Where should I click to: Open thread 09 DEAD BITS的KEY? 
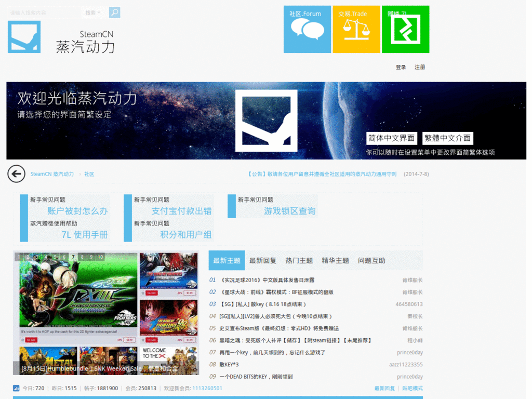[x=256, y=377]
